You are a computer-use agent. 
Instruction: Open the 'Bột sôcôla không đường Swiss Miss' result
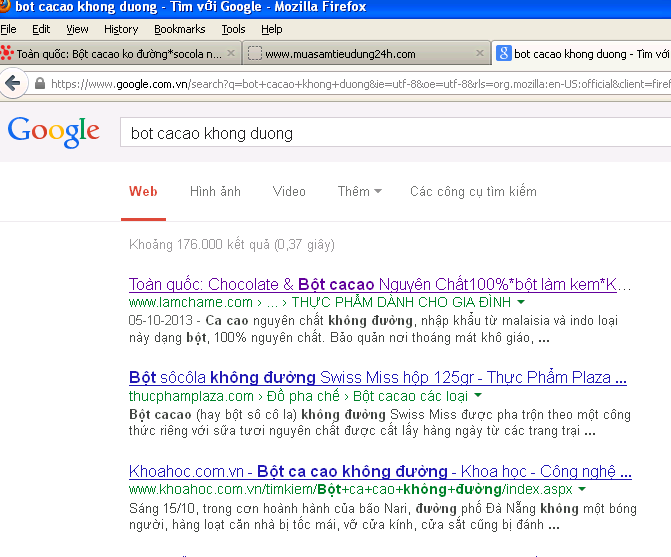pos(377,378)
